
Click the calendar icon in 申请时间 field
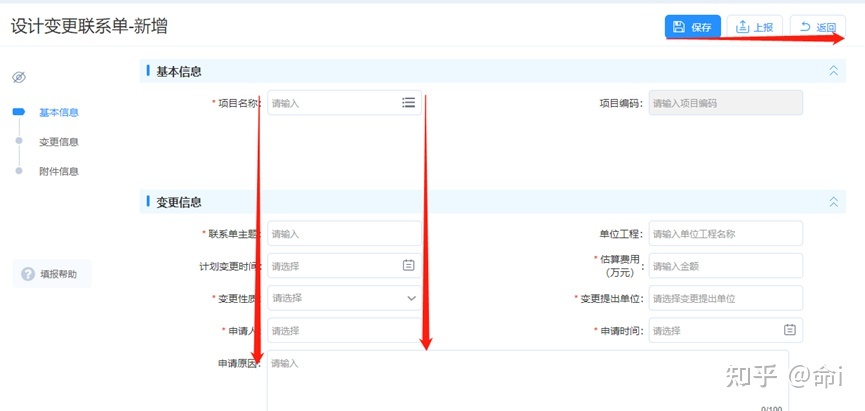coord(789,330)
